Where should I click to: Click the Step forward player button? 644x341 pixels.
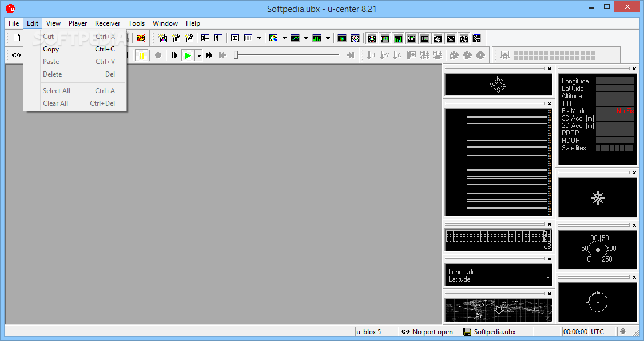174,55
